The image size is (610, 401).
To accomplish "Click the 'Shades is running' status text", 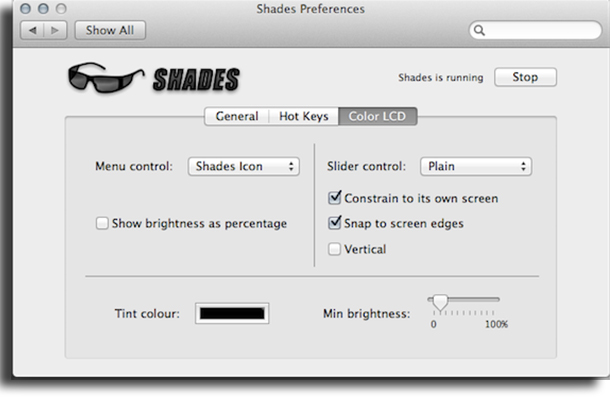I will pos(441,77).
